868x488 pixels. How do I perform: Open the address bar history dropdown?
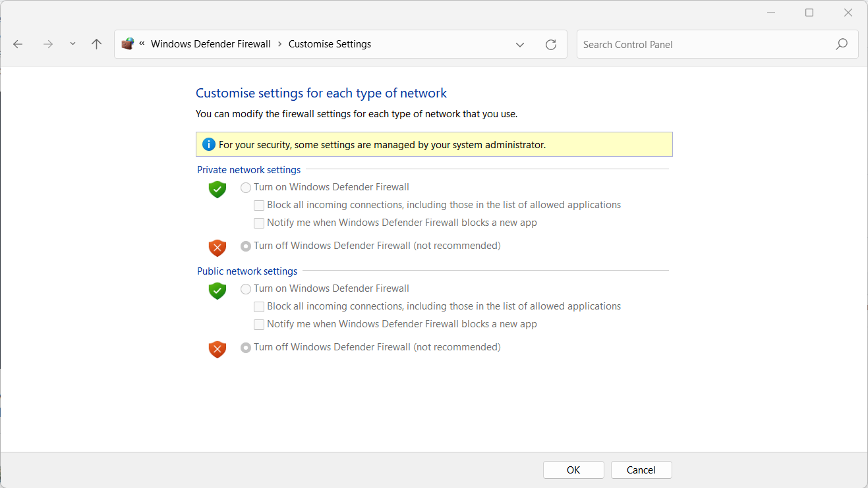(520, 44)
